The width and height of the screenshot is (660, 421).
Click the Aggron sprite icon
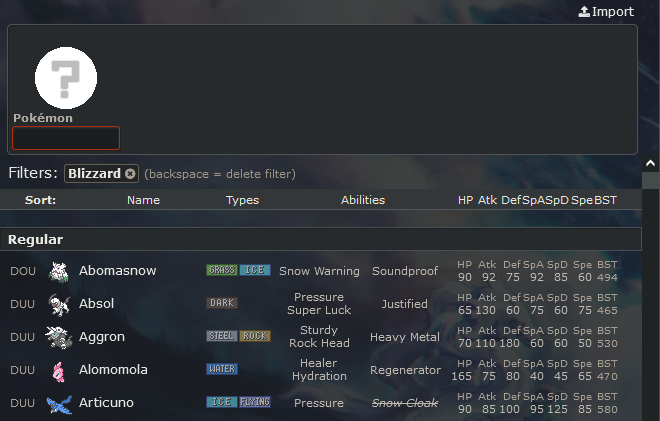59,337
